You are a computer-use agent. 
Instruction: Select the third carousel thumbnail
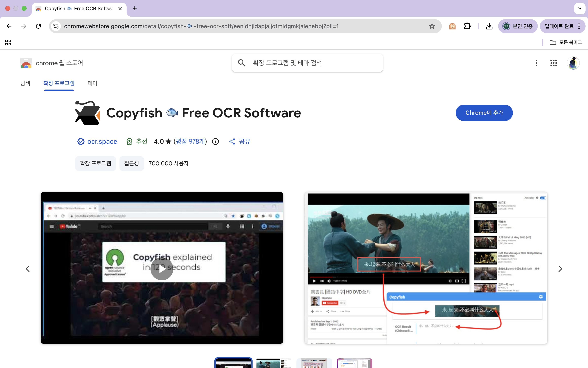(314, 363)
